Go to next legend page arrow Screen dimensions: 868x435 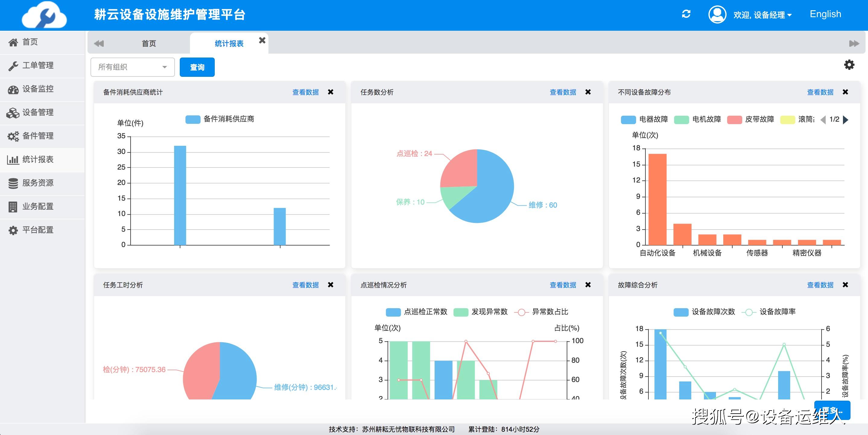tap(845, 120)
